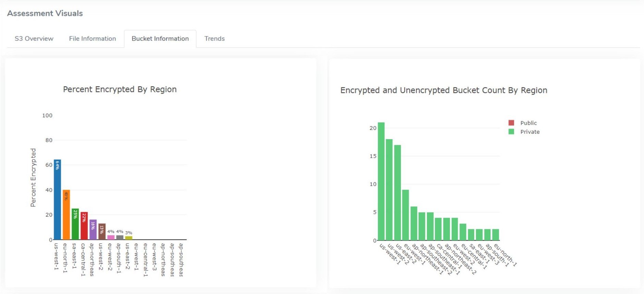The image size is (644, 294).
Task: Toggle the Public series legend label
Action: [x=528, y=123]
